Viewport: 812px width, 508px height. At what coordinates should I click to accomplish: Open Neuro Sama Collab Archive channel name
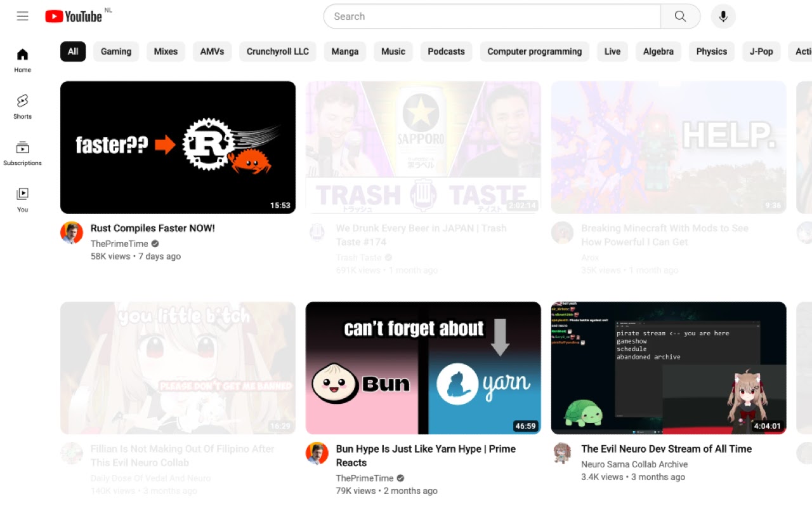(x=634, y=464)
